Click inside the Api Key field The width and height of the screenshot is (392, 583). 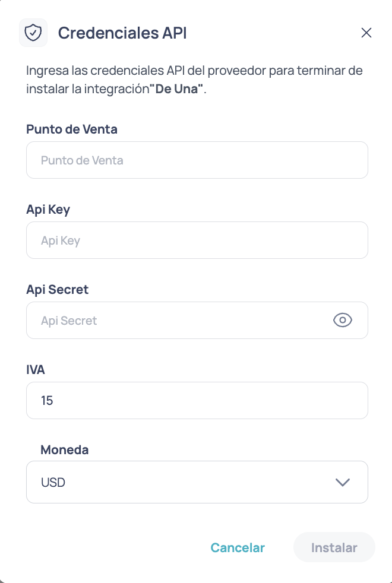click(x=197, y=240)
